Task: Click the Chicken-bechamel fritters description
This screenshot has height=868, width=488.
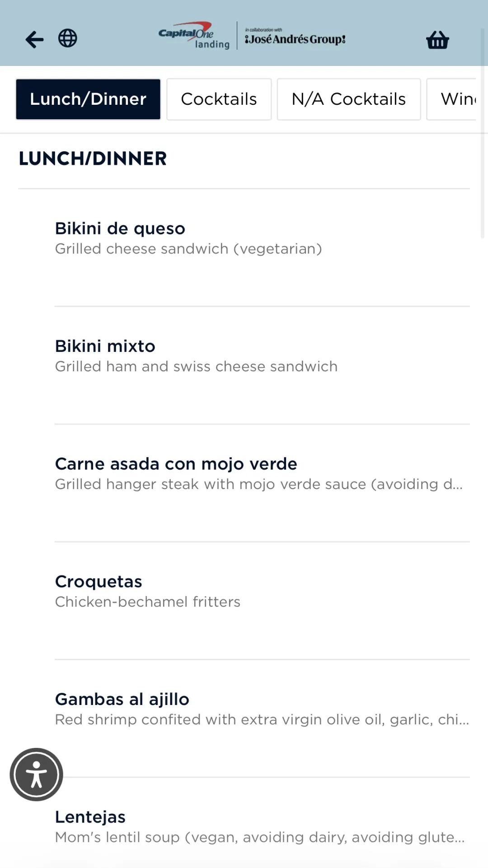Action: click(148, 602)
